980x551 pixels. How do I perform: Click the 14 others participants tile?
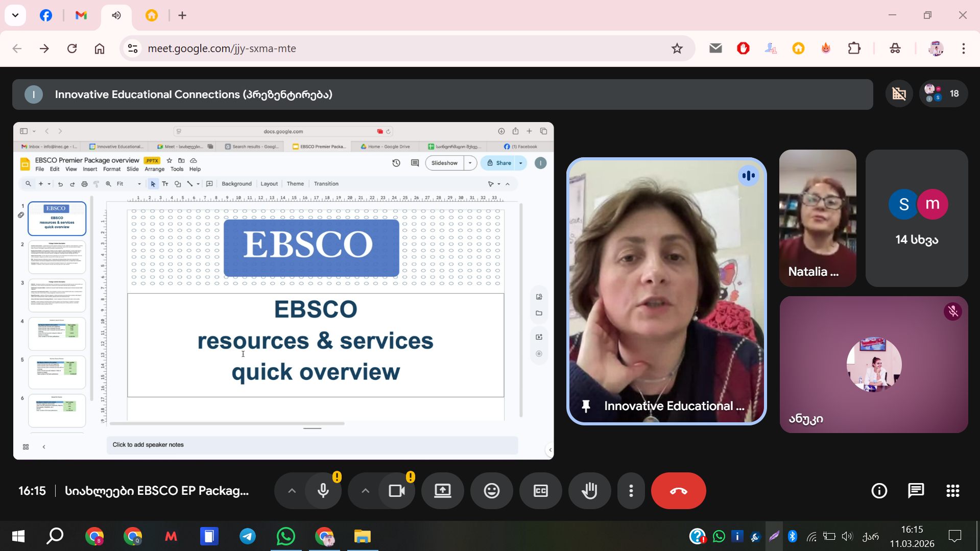coord(917,218)
